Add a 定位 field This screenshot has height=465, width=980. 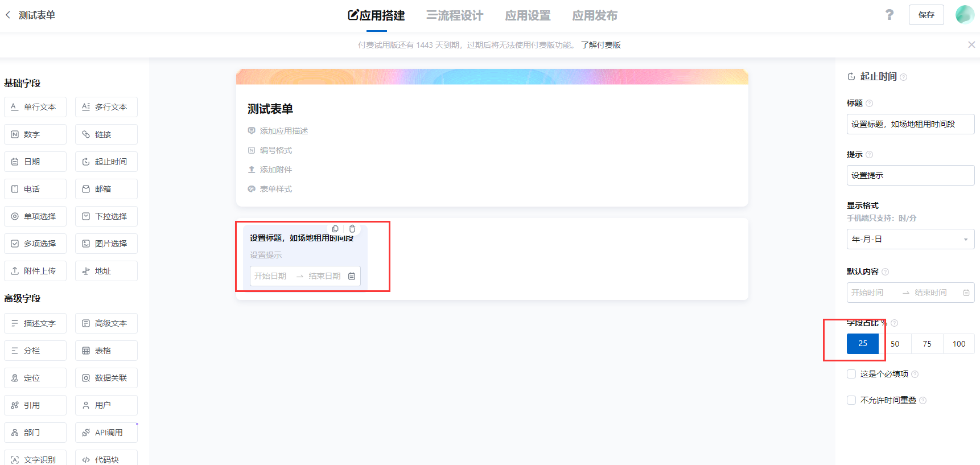coord(35,378)
